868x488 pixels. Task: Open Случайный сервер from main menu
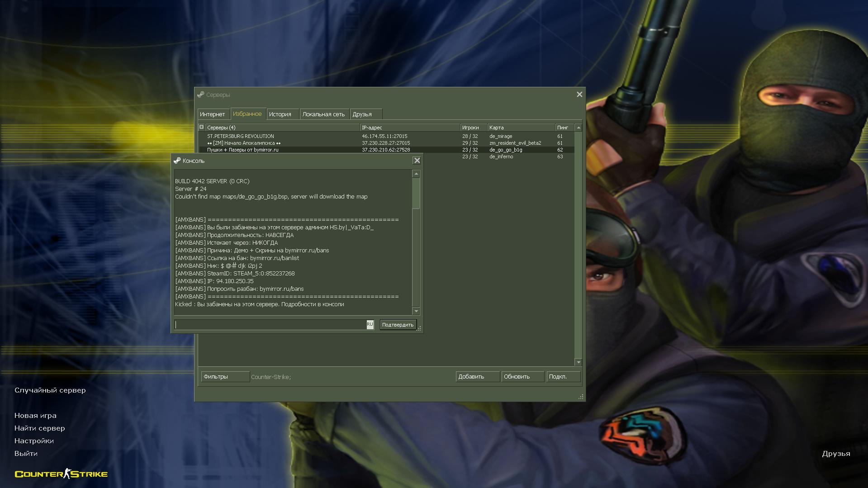tap(50, 390)
